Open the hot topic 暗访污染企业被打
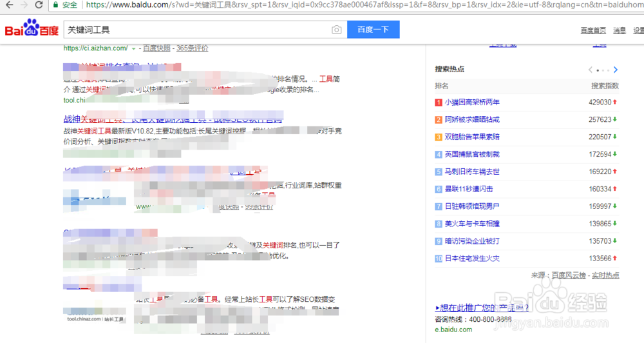Screen dimensions: 644x345 [x=472, y=241]
